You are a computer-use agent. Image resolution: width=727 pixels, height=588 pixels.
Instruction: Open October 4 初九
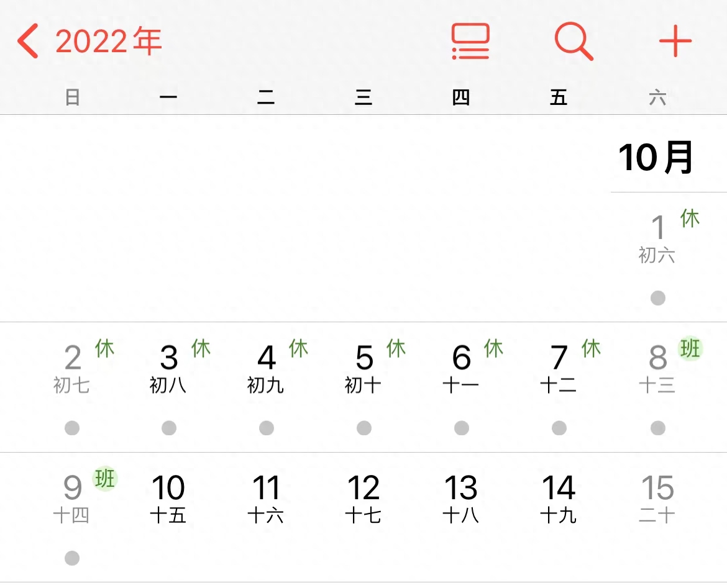[266, 368]
